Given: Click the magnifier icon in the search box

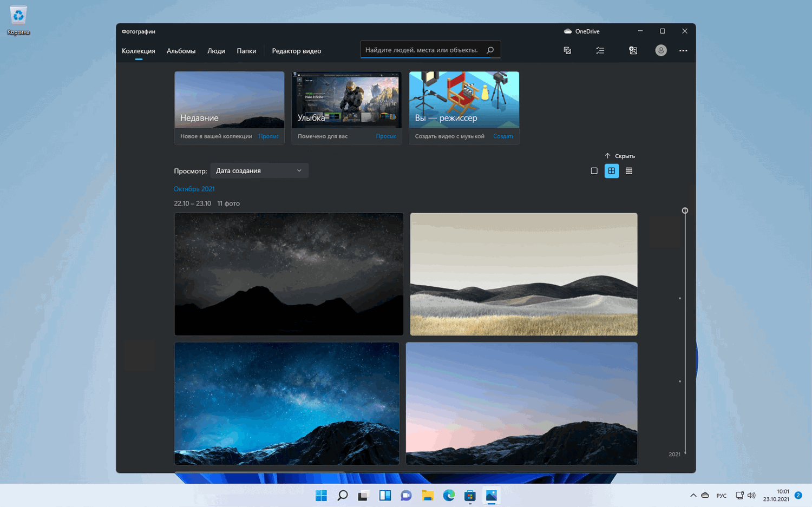Looking at the screenshot, I should coord(490,50).
